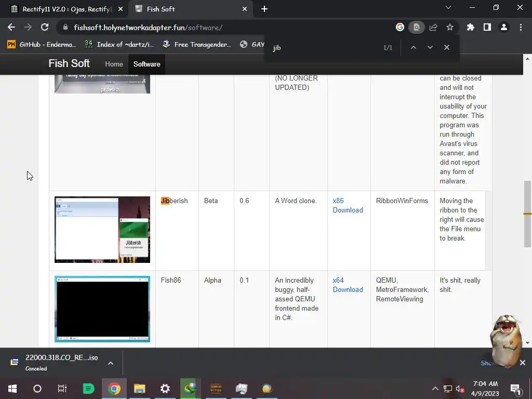This screenshot has height=399, width=532.
Task: Click the address bar URL
Action: [x=148, y=28]
